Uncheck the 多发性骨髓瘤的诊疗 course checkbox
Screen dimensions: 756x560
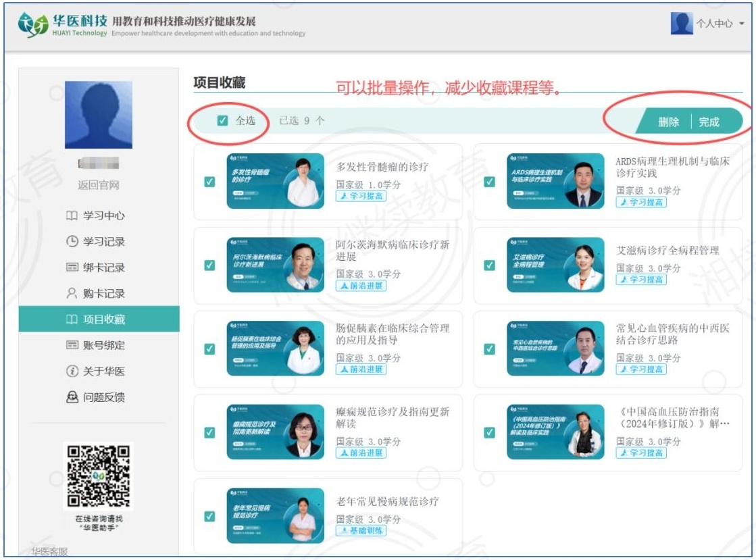[209, 181]
